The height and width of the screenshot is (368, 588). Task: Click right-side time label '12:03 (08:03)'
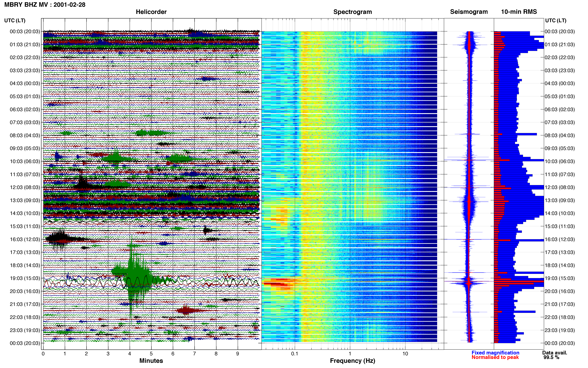[x=560, y=187]
